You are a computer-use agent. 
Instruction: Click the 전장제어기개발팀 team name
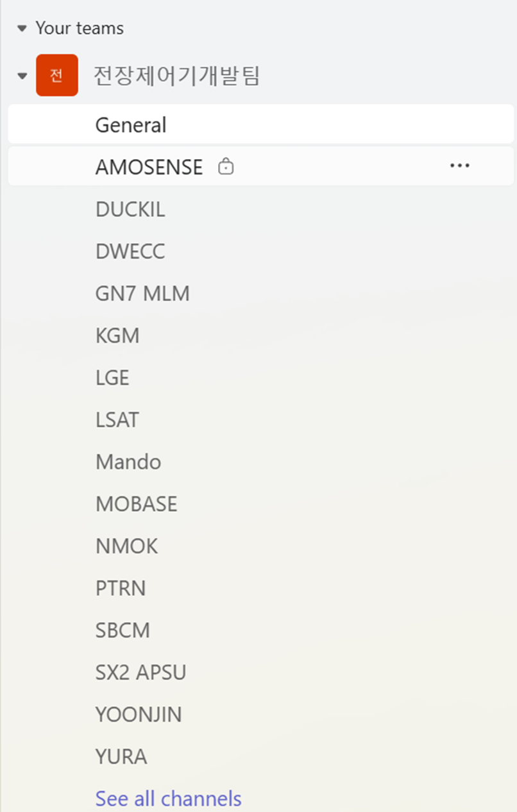[x=177, y=76]
